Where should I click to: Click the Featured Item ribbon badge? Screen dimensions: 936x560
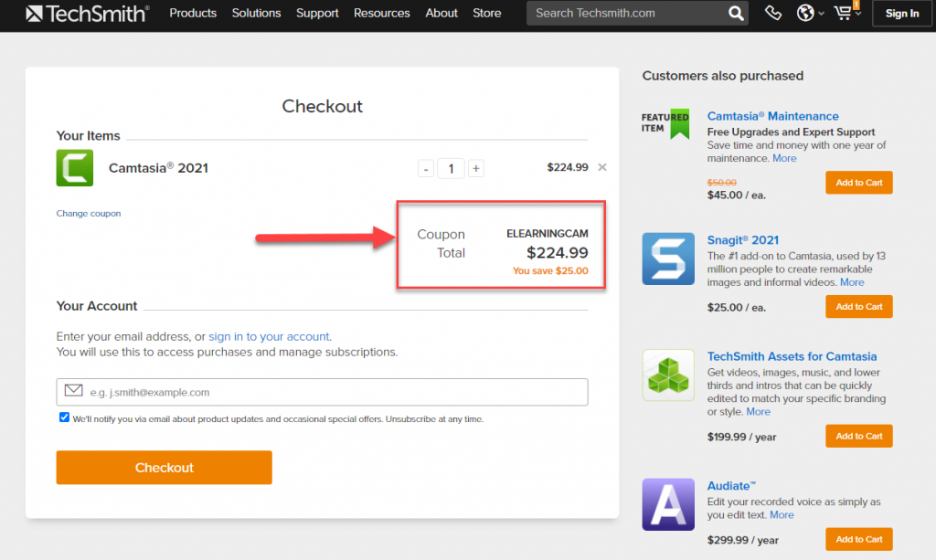[665, 123]
